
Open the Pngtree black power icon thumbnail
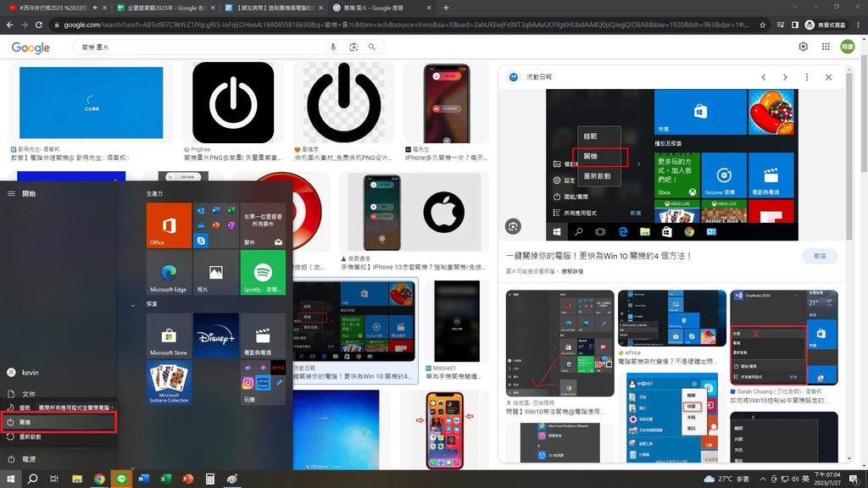(x=233, y=103)
